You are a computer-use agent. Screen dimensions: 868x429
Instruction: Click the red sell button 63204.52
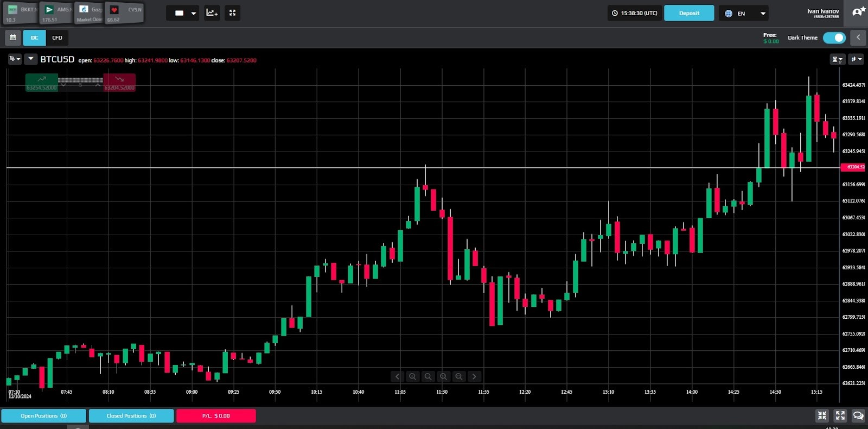click(x=119, y=83)
